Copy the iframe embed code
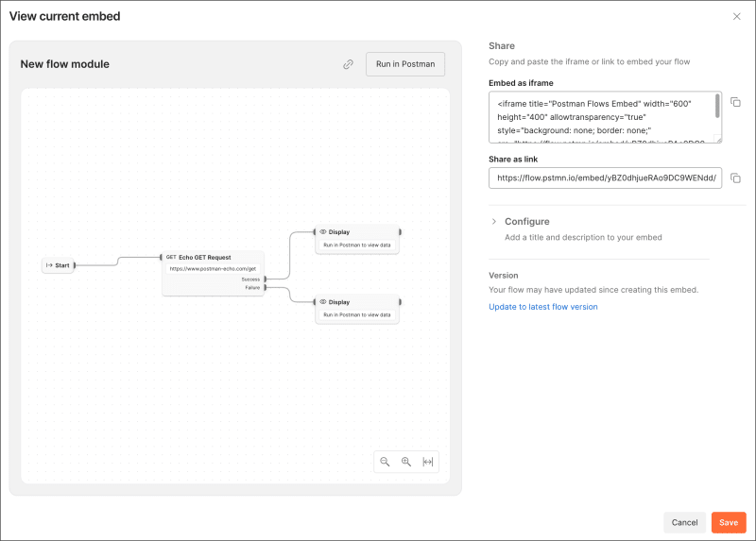This screenshot has width=756, height=541. (x=735, y=102)
